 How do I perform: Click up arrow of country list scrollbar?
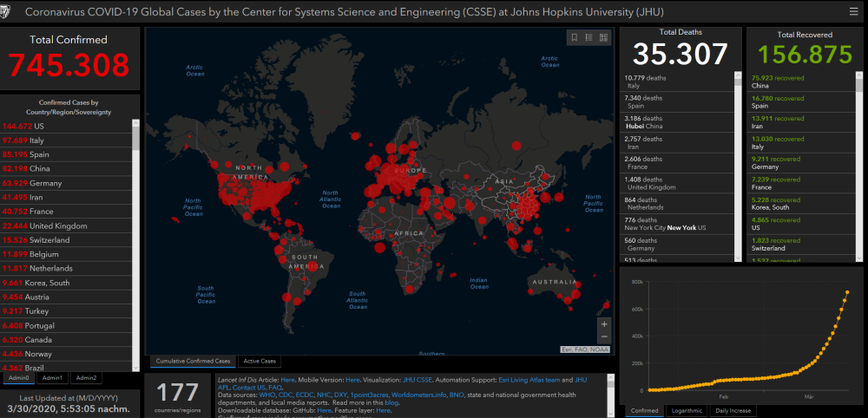135,123
